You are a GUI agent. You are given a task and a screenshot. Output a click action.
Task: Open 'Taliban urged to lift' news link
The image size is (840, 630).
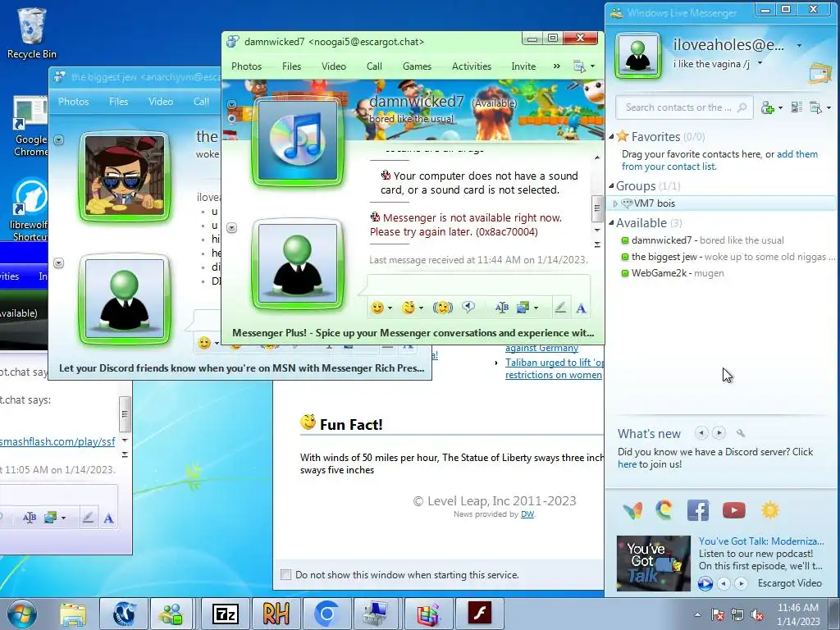(554, 368)
